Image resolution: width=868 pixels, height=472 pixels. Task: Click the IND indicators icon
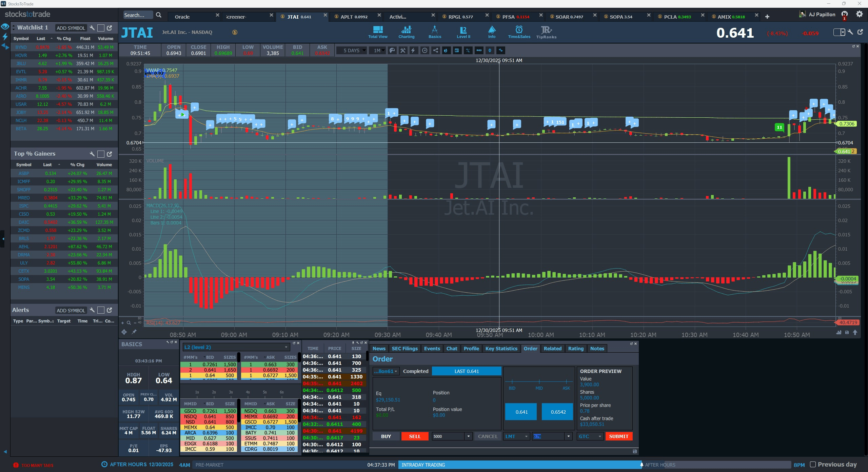(479, 51)
